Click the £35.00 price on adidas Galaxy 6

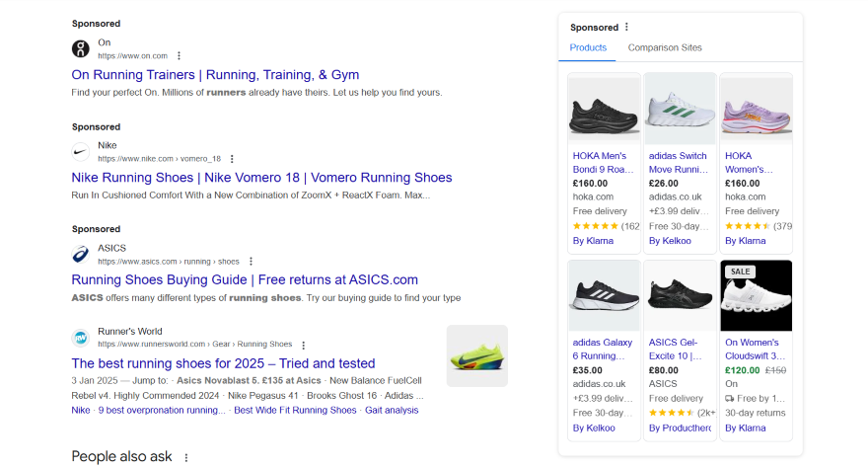587,370
